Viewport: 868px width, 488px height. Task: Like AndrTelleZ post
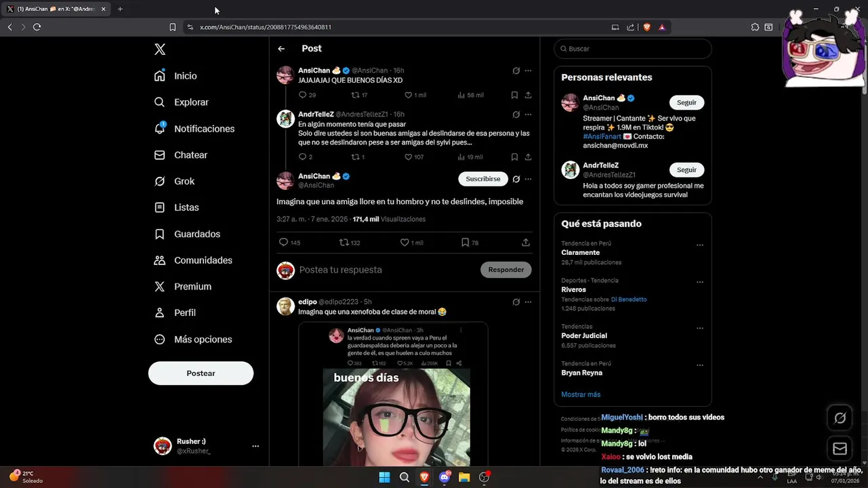pos(408,157)
